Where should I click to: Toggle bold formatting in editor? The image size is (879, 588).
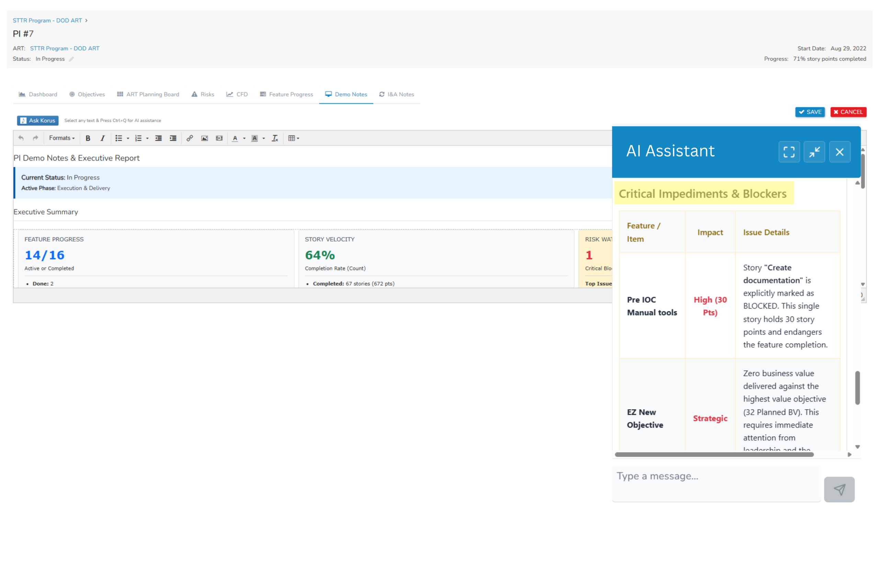click(88, 138)
